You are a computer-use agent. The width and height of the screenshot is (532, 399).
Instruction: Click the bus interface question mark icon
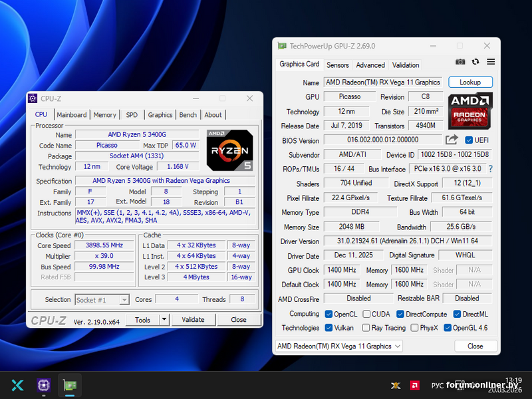pos(491,169)
